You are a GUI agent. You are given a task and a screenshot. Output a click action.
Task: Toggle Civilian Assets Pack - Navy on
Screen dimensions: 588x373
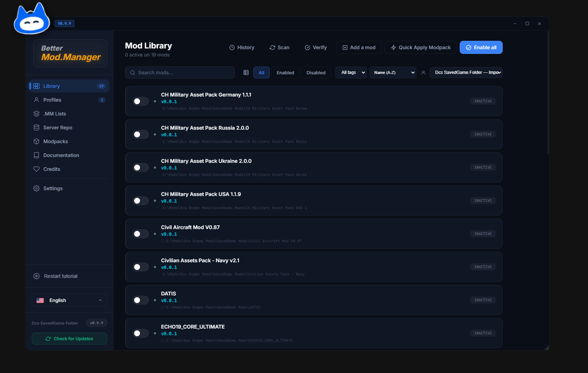click(141, 267)
